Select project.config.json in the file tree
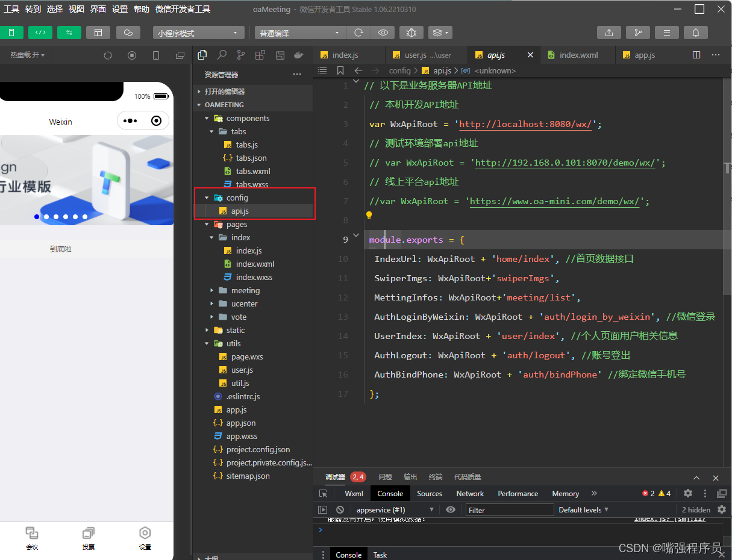The width and height of the screenshot is (732, 560). click(252, 449)
